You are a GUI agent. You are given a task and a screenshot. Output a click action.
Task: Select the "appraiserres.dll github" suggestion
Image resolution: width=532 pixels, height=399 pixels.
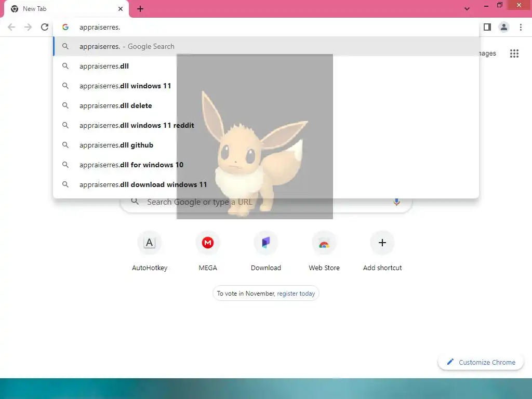pyautogui.click(x=267, y=145)
